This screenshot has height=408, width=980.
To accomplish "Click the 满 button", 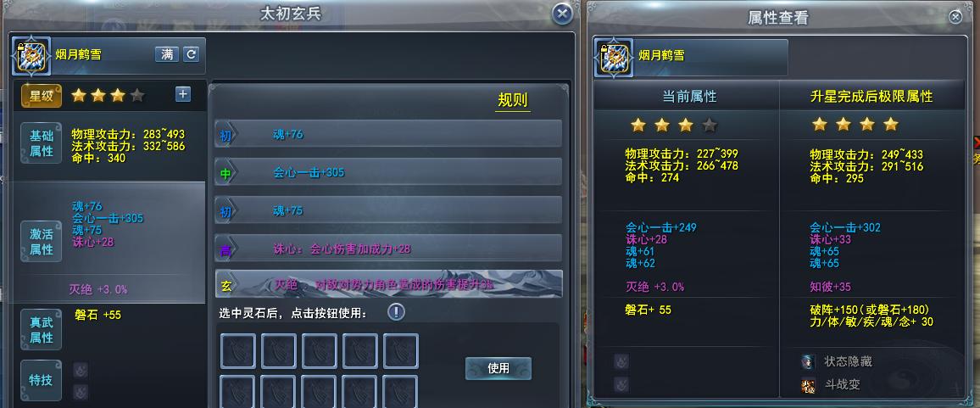I will (x=167, y=54).
